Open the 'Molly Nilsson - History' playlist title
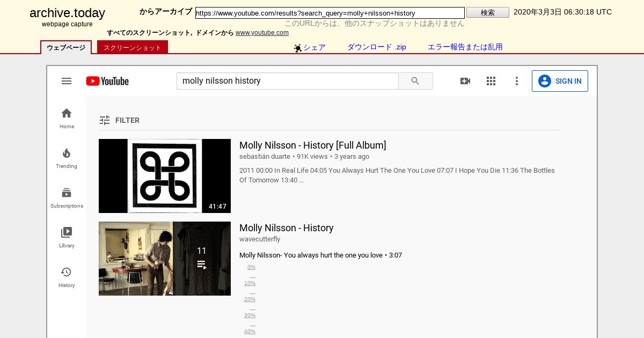The image size is (644, 338). tap(287, 228)
